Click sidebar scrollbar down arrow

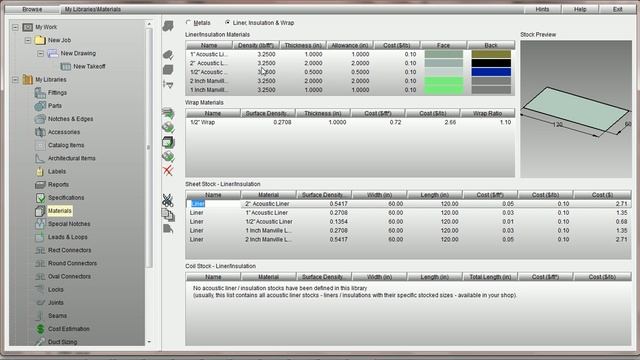click(149, 342)
